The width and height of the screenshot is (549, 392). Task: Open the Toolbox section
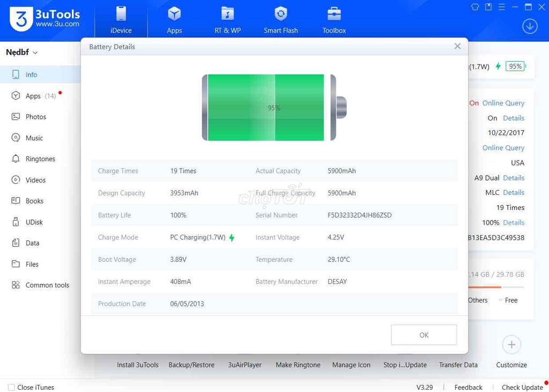pyautogui.click(x=333, y=18)
